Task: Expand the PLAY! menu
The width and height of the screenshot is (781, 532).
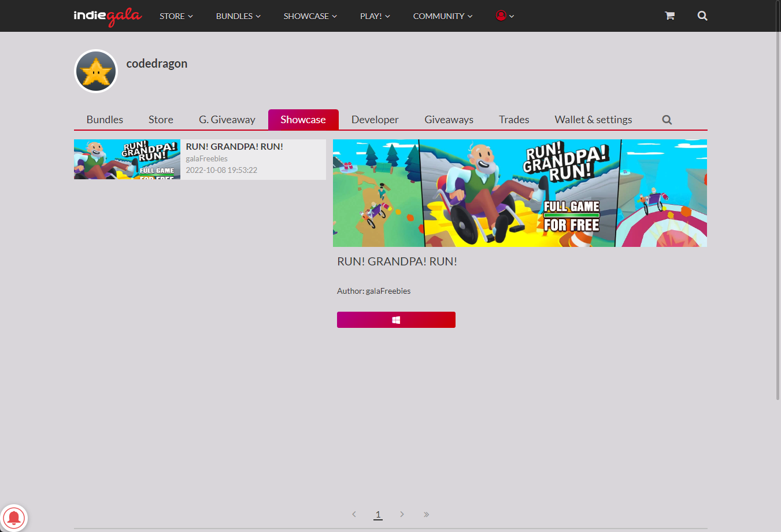Action: pos(375,16)
